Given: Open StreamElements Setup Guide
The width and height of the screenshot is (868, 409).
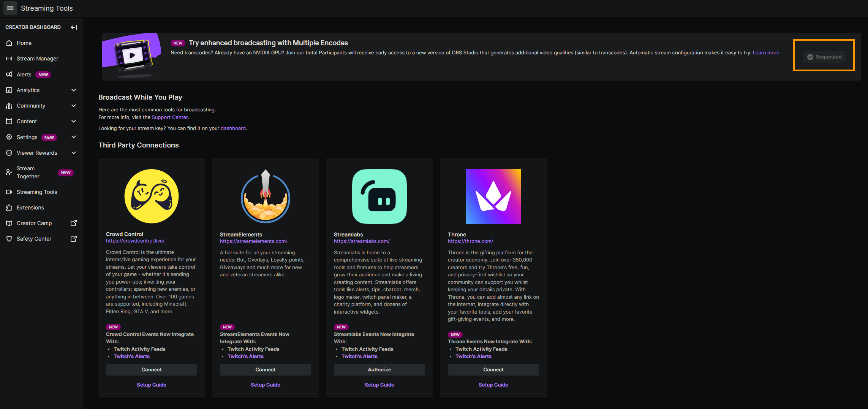Looking at the screenshot, I should coord(266,385).
